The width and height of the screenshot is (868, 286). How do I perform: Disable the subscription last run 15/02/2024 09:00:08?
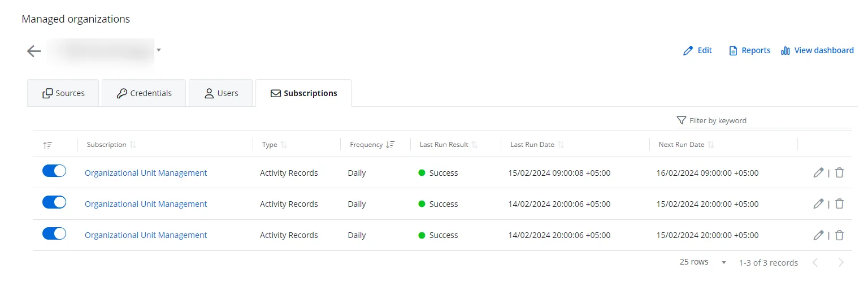click(54, 171)
